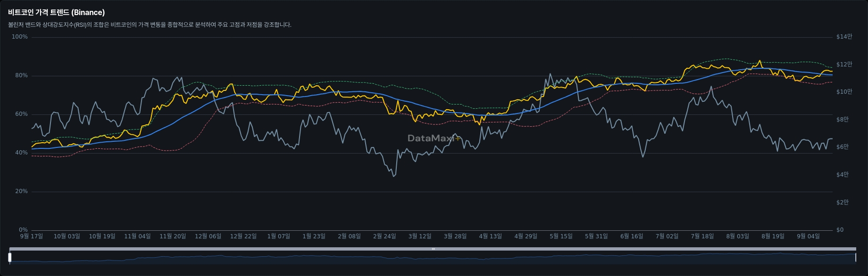Click the '6월 16일' date label
Image resolution: width=868 pixels, height=276 pixels.
(632, 236)
